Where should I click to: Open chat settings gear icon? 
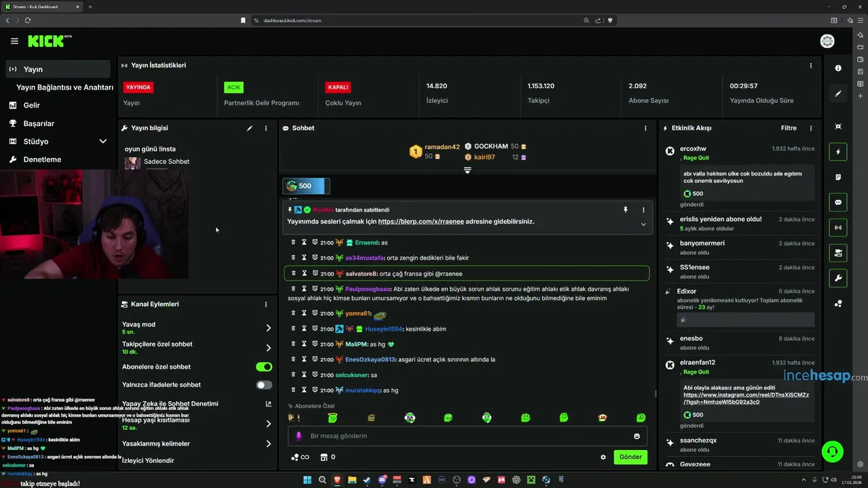point(603,457)
